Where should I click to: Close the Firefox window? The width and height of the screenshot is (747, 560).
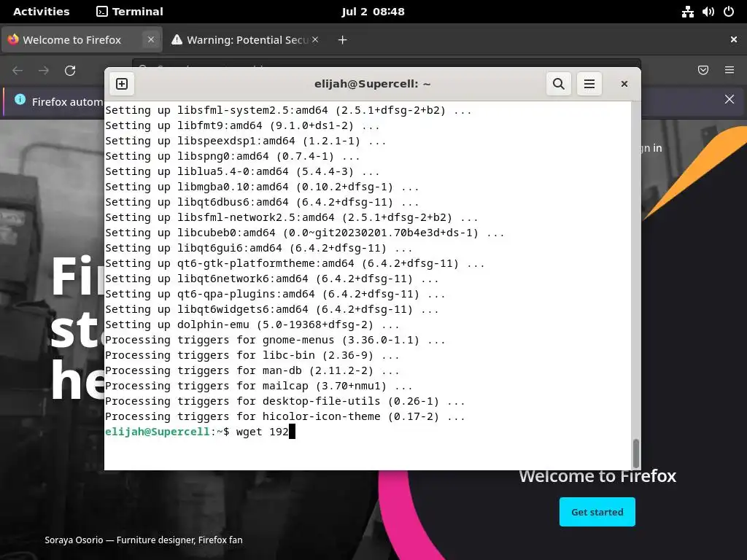(734, 39)
